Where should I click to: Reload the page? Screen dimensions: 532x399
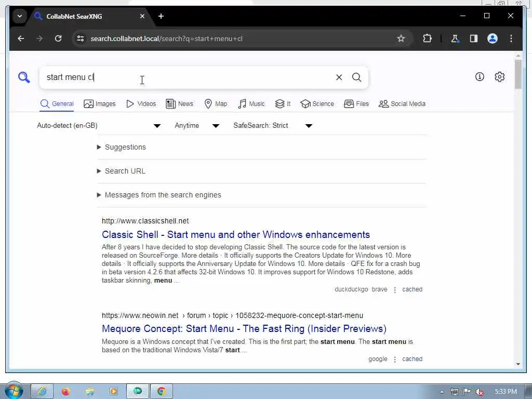(x=58, y=38)
